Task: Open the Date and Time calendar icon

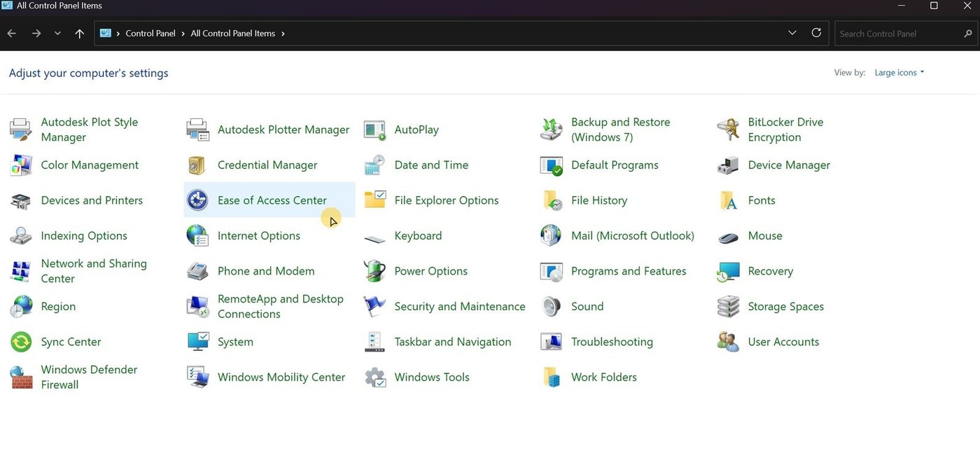Action: [374, 165]
